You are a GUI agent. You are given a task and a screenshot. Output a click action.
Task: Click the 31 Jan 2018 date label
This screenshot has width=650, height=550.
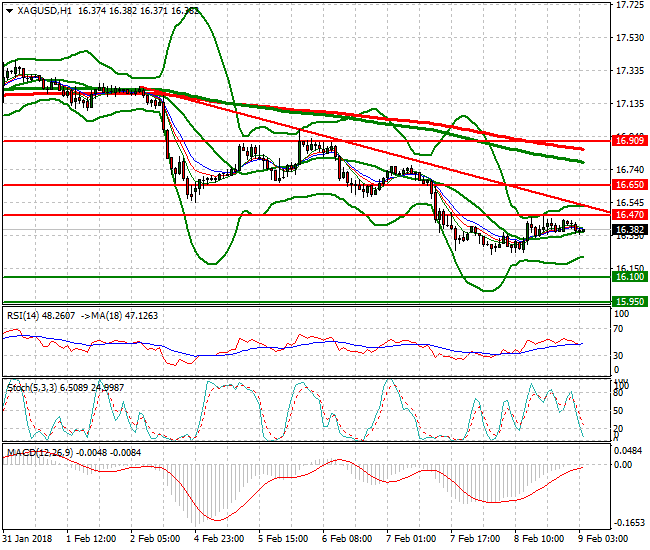coord(28,540)
